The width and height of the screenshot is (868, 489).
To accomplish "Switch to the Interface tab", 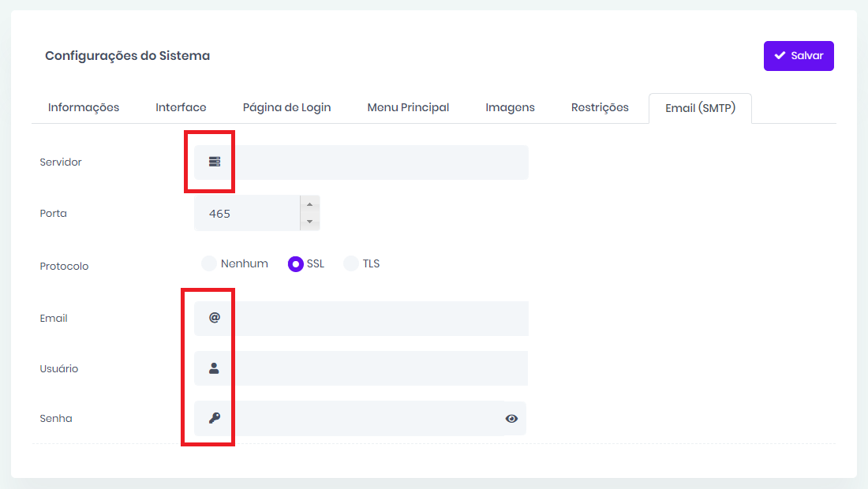I will pos(181,107).
